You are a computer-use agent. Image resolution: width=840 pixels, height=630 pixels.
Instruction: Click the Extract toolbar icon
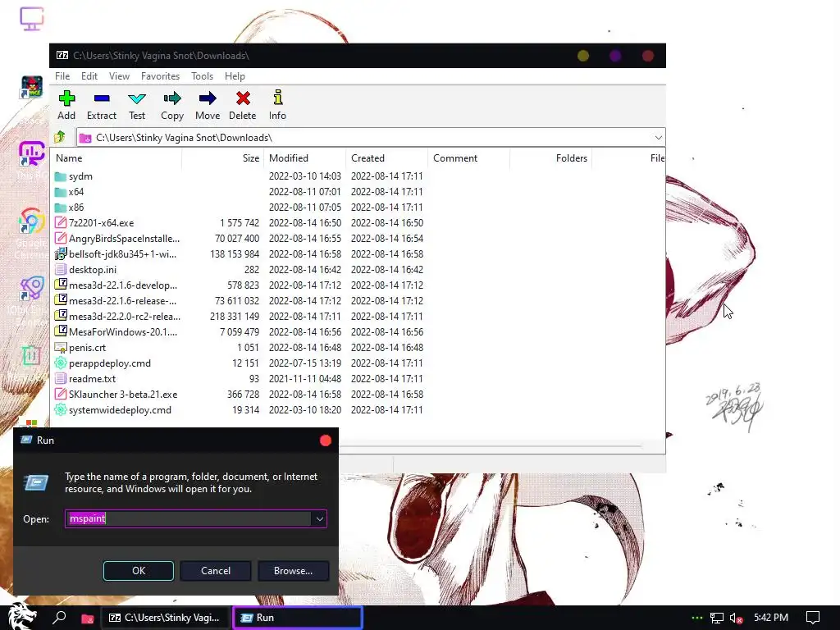point(101,98)
